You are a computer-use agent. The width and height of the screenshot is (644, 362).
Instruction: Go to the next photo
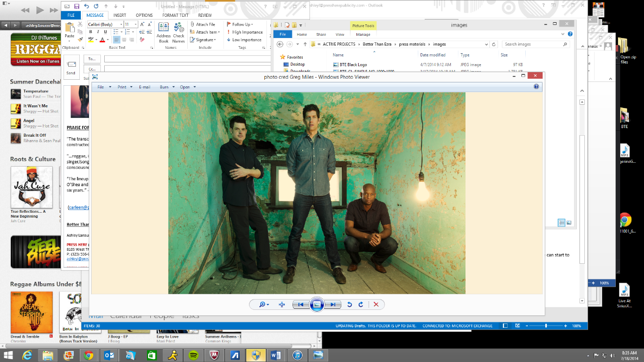pos(334,304)
